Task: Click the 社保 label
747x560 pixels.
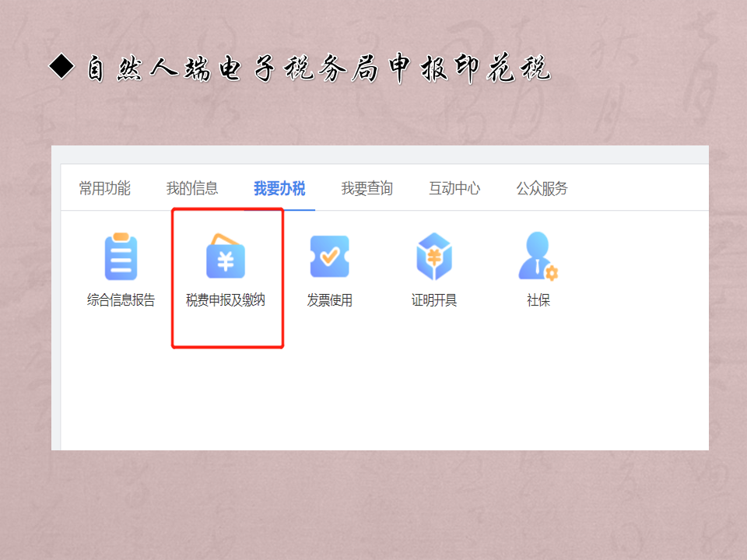Action: click(538, 300)
